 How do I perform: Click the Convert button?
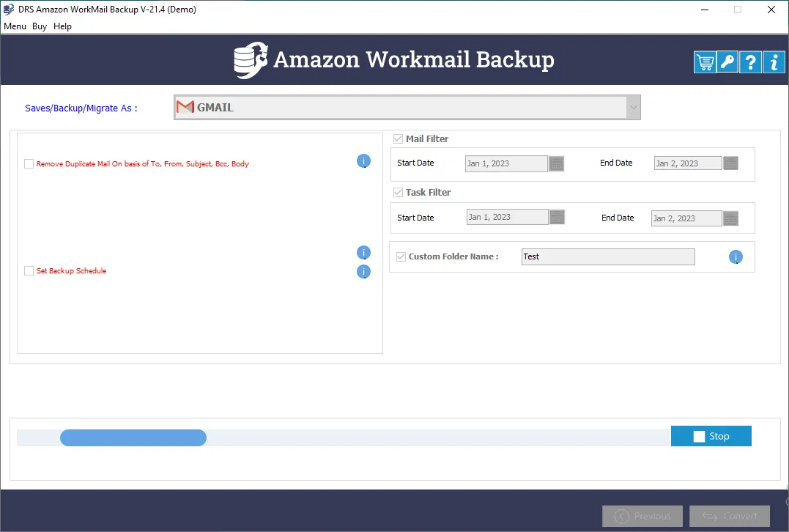click(x=730, y=516)
